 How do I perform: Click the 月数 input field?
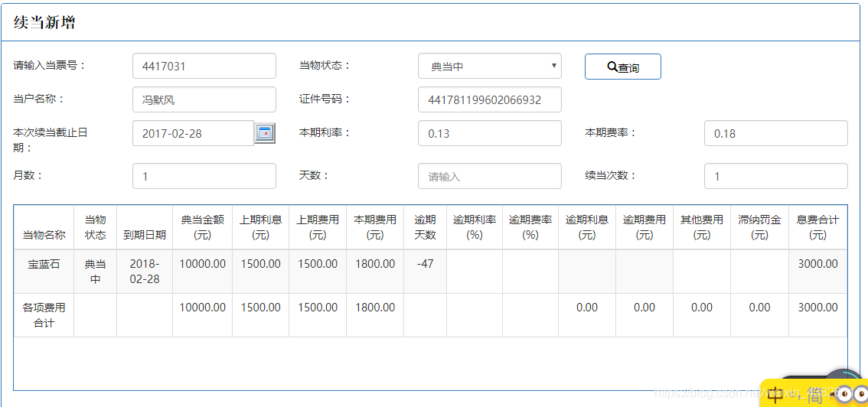(x=204, y=176)
